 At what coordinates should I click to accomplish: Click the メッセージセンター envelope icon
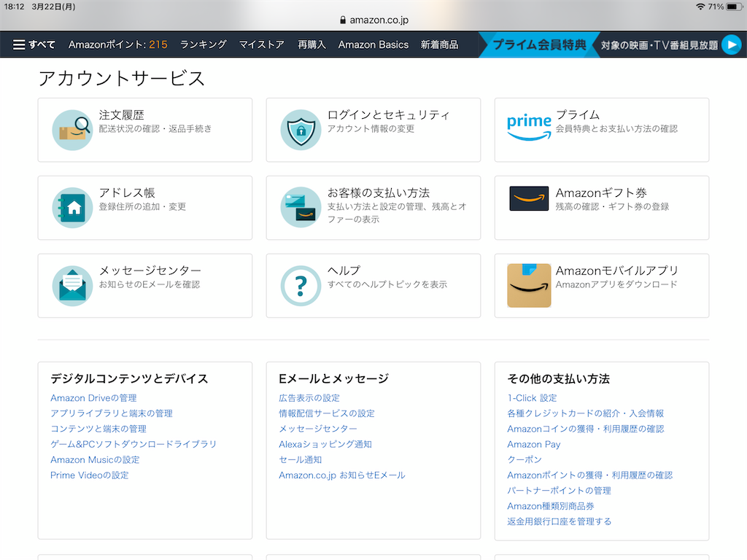(72, 286)
